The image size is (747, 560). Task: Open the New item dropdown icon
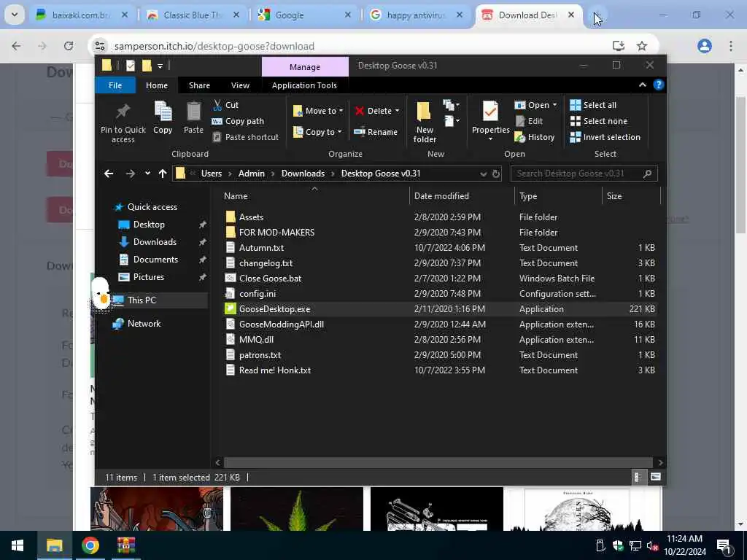pyautogui.click(x=451, y=105)
